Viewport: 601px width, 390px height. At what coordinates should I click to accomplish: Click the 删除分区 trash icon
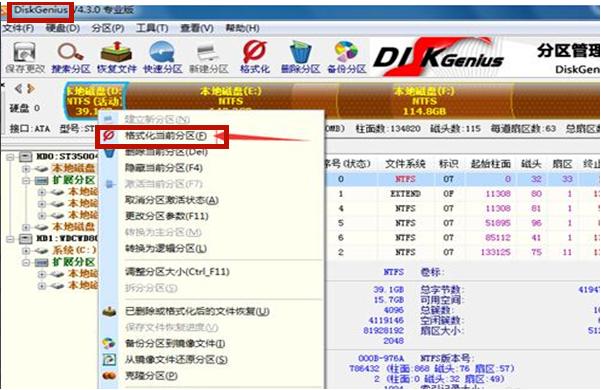[300, 57]
